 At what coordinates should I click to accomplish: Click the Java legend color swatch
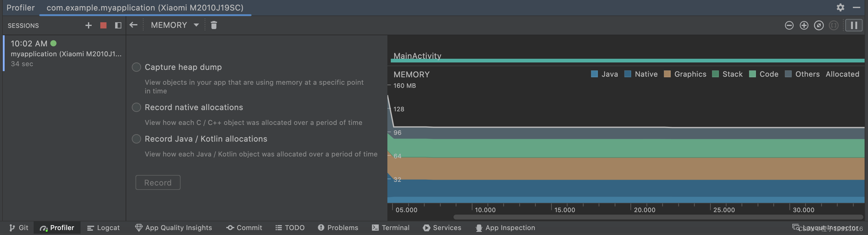pyautogui.click(x=595, y=74)
